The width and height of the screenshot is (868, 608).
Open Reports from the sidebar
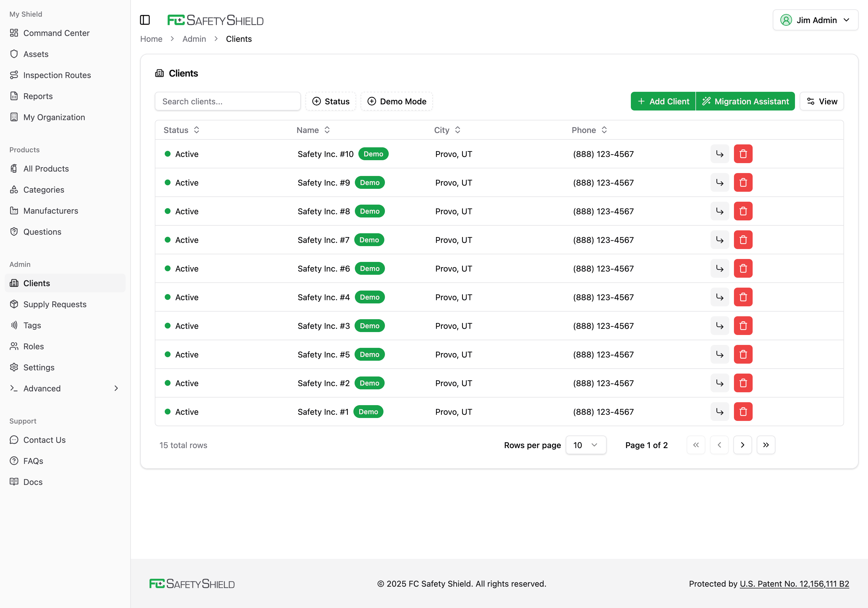[38, 96]
